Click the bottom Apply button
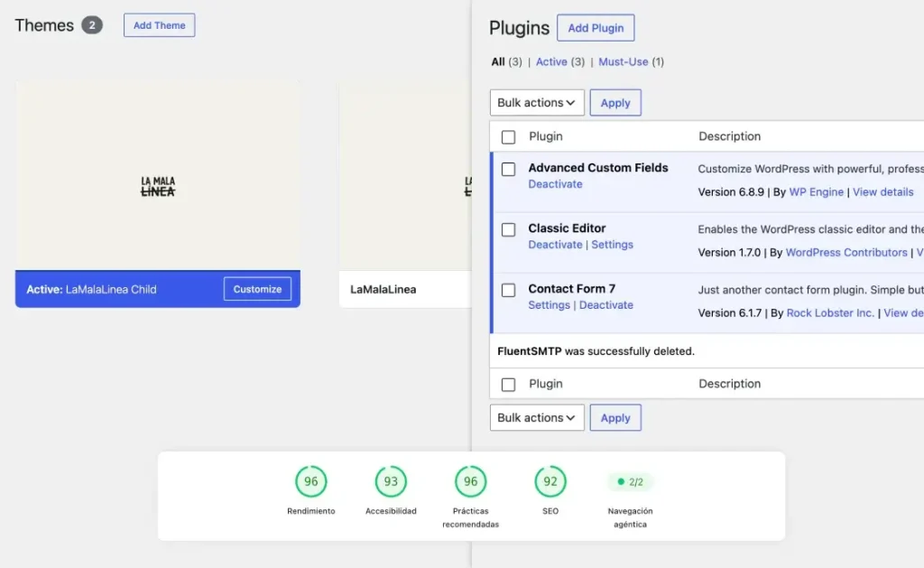The image size is (924, 568). tap(615, 417)
